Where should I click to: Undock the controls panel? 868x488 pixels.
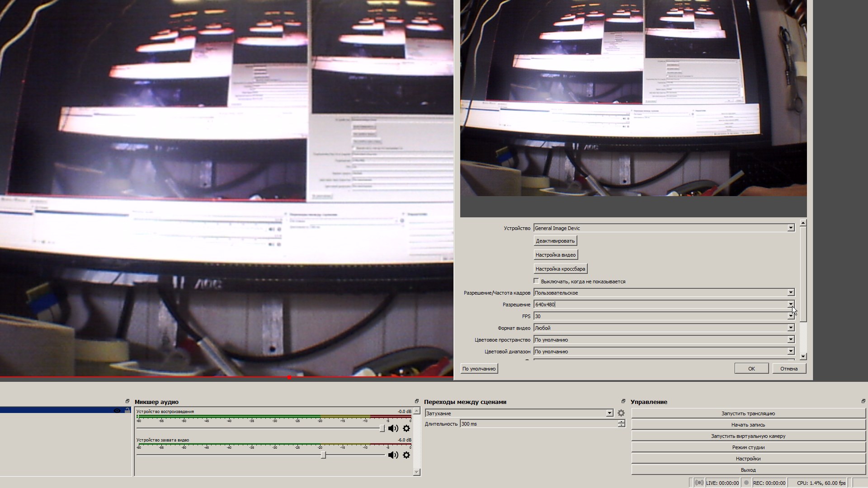coord(863,401)
